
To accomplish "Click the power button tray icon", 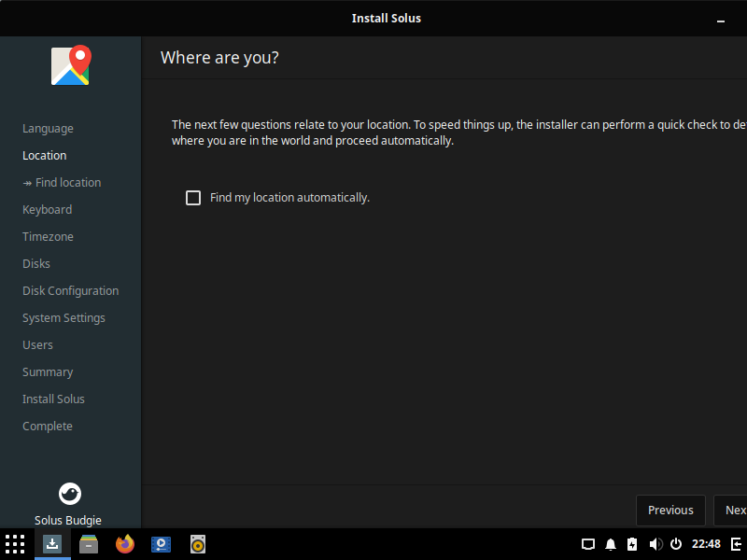I will [x=676, y=544].
